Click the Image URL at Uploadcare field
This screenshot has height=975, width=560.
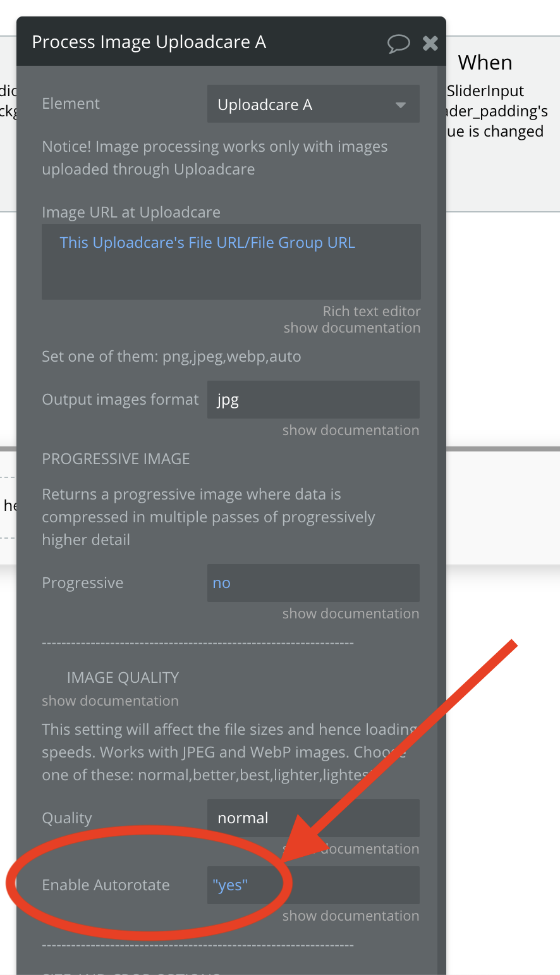tap(231, 262)
